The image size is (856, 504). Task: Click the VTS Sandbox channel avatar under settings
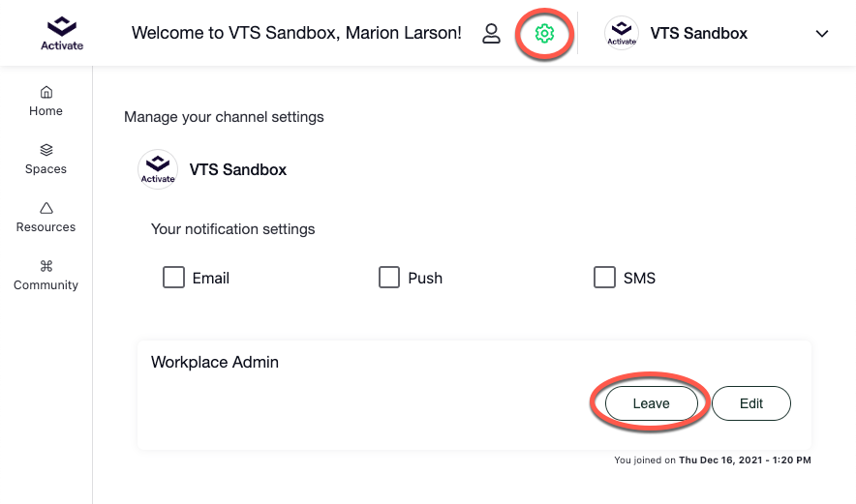pyautogui.click(x=158, y=169)
